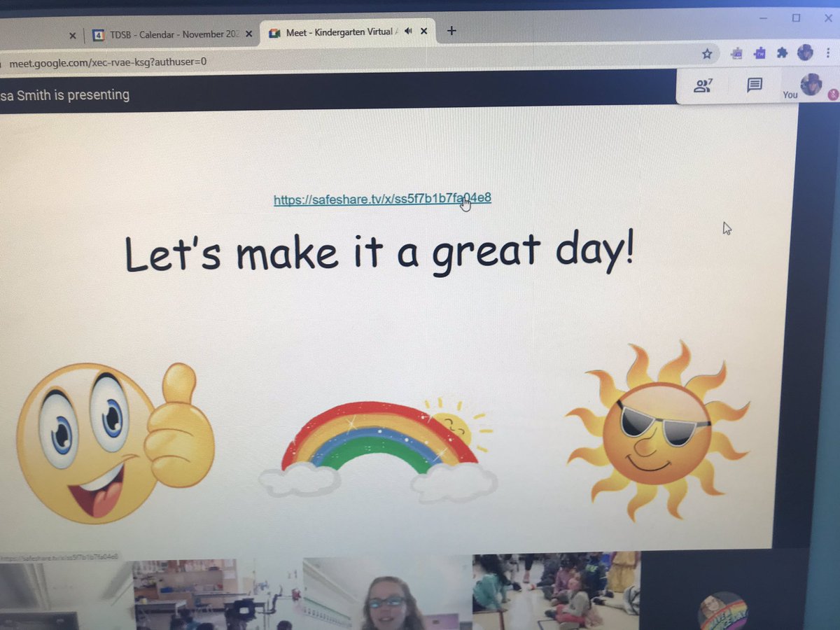Screen dimensions: 840x630
Task: Click the muted microphone indicator badge
Action: tap(832, 94)
